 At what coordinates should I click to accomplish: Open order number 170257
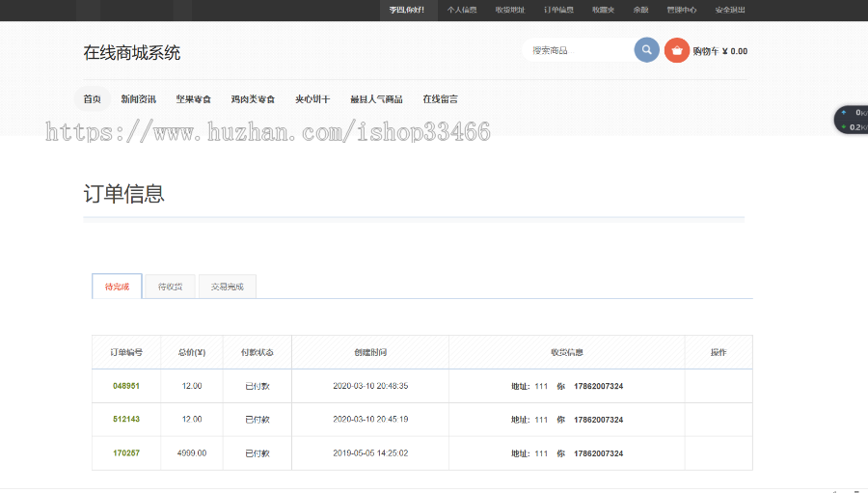(x=126, y=453)
